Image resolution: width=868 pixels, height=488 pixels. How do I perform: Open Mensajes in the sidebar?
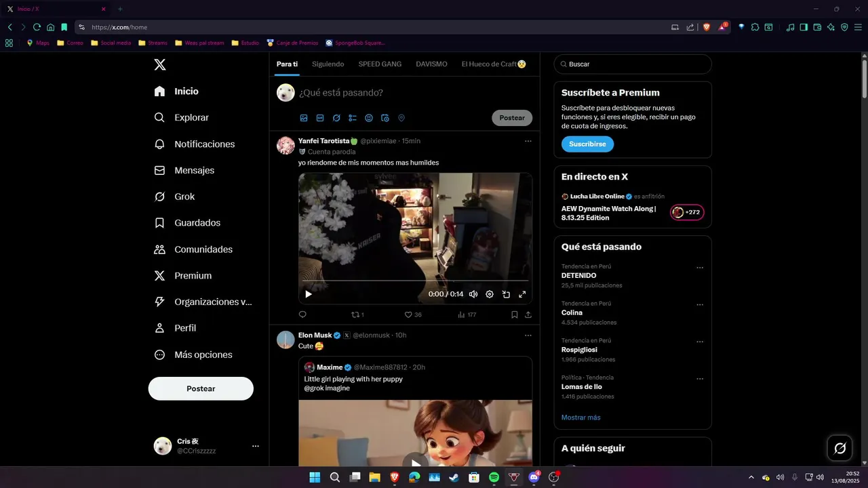click(184, 170)
